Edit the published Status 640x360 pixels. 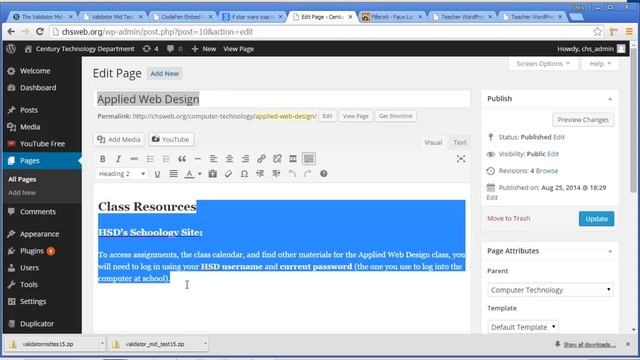point(559,137)
